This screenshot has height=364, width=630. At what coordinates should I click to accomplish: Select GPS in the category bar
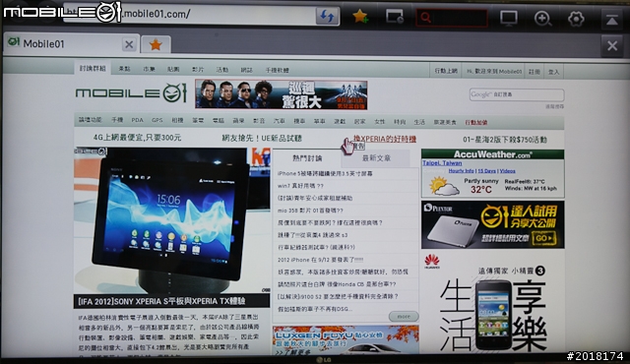click(x=157, y=120)
